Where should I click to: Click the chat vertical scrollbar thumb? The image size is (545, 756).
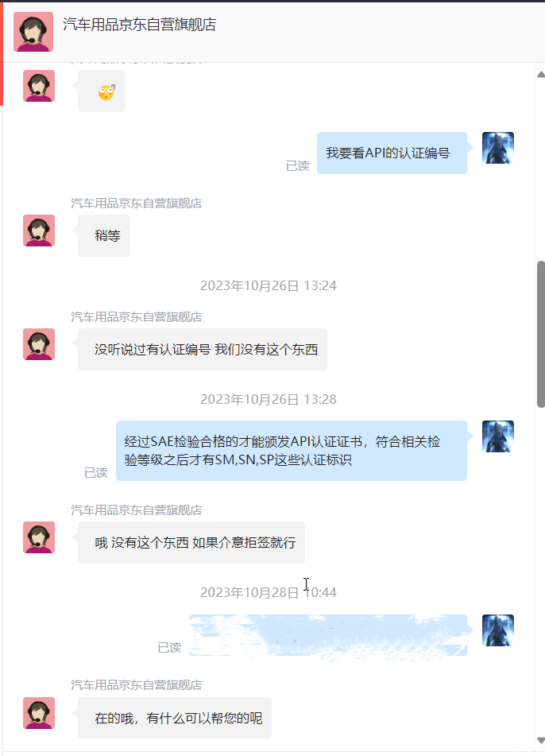coord(541,335)
